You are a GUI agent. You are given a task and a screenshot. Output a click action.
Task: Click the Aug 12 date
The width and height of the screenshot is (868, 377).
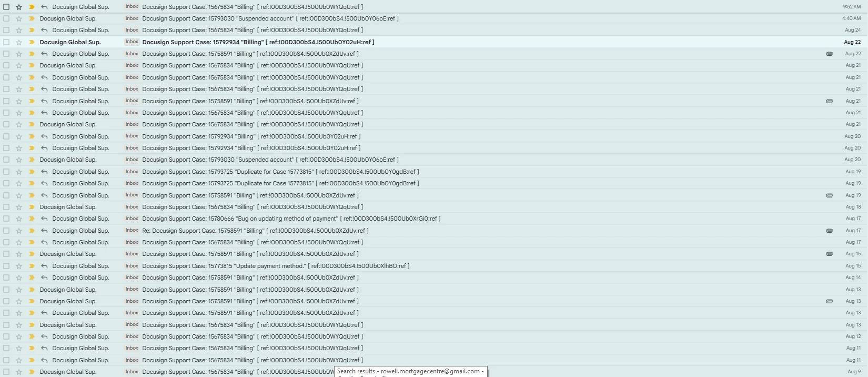(x=853, y=336)
